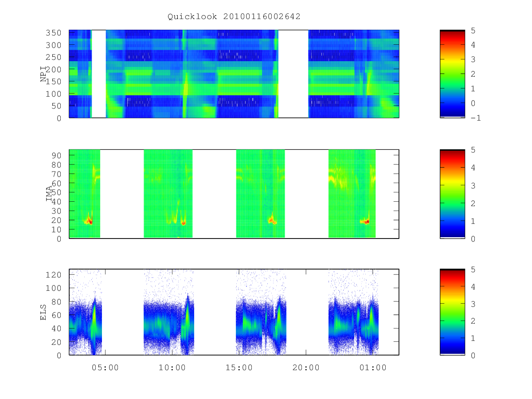Click the last ELS data segment

pyautogui.click(x=353, y=312)
